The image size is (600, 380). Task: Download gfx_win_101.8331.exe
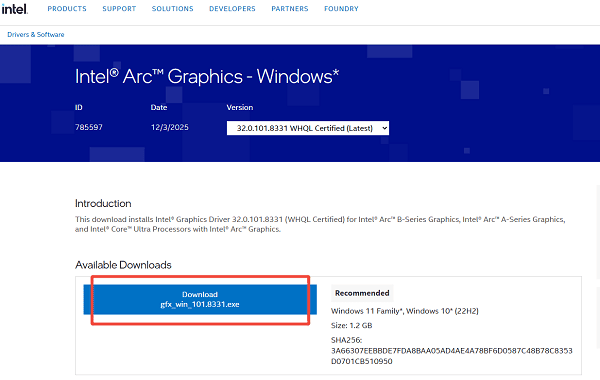tap(200, 299)
